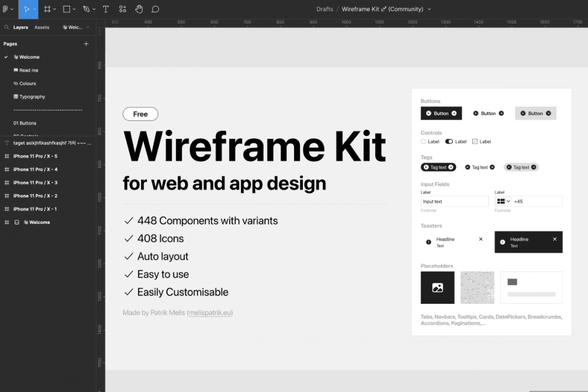Screen dimensions: 588x392
Task: Open the Figma main menu
Action: coord(7,9)
